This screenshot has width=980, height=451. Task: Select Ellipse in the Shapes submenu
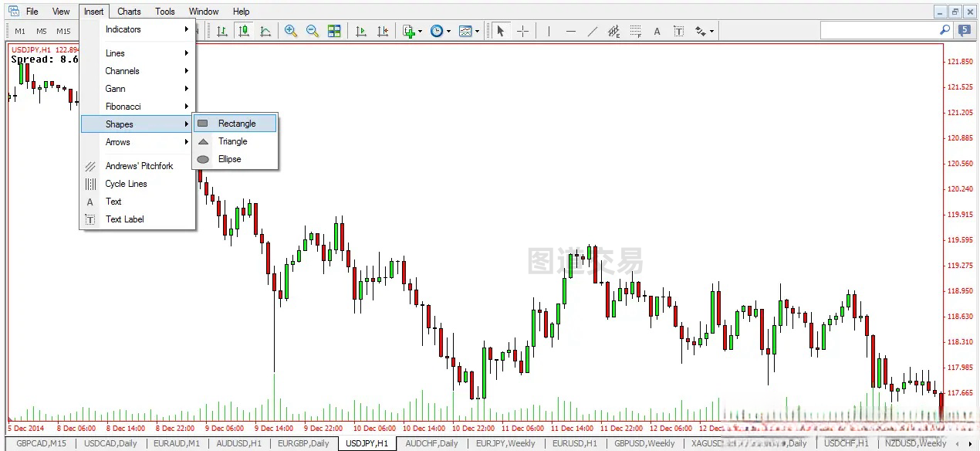coord(229,159)
